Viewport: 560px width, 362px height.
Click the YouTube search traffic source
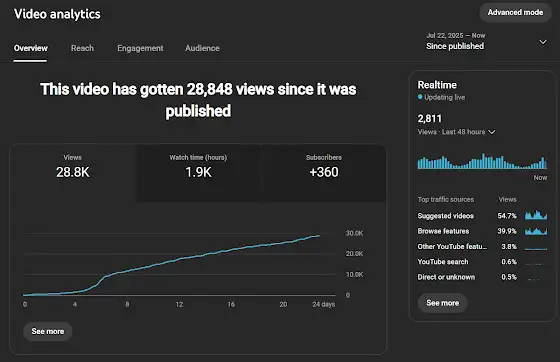[443, 262]
